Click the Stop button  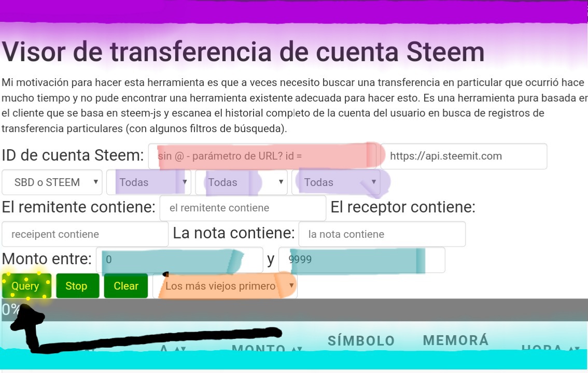78,286
